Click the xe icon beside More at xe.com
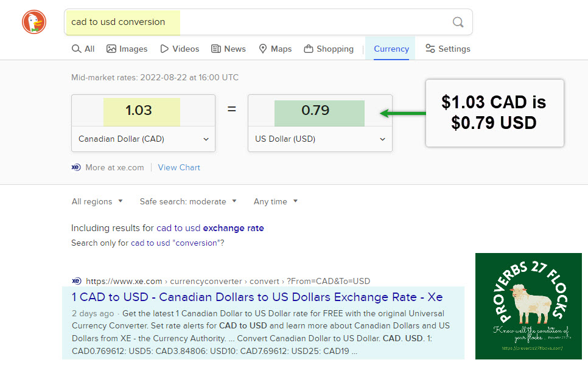The image size is (588, 371). click(x=76, y=167)
